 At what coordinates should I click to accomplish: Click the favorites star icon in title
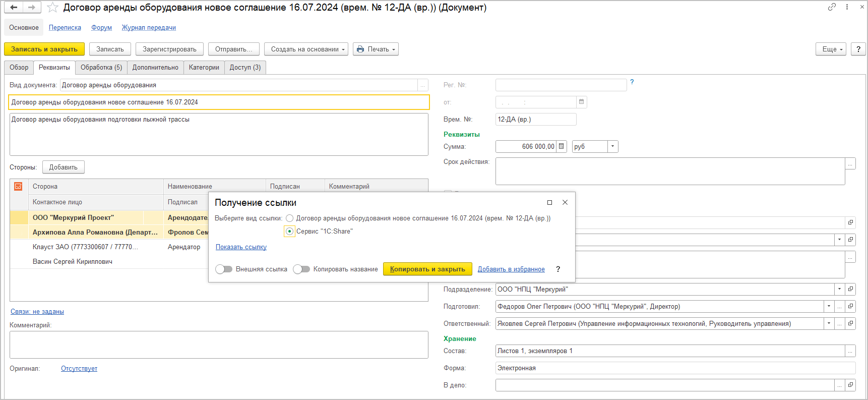(52, 8)
